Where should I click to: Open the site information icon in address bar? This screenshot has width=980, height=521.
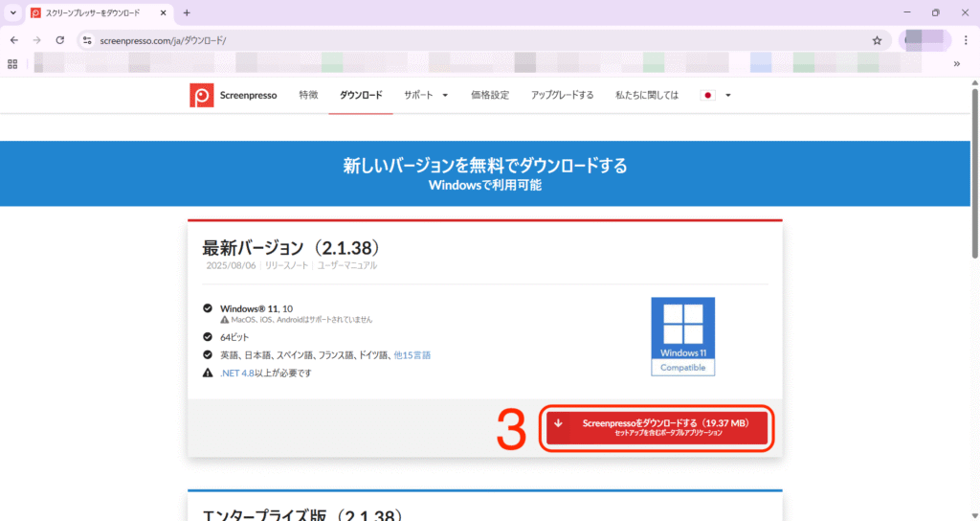coord(88,40)
